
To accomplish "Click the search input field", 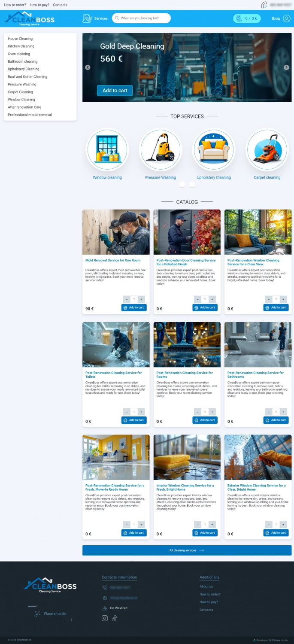I will pyautogui.click(x=144, y=18).
